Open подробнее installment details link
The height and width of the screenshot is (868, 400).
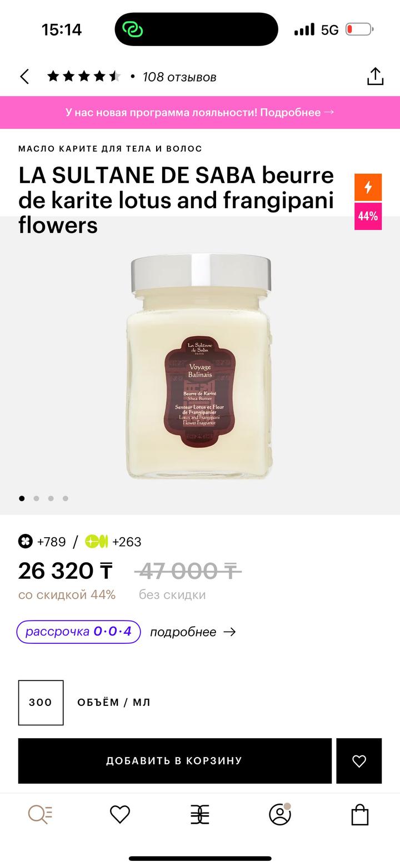click(193, 632)
